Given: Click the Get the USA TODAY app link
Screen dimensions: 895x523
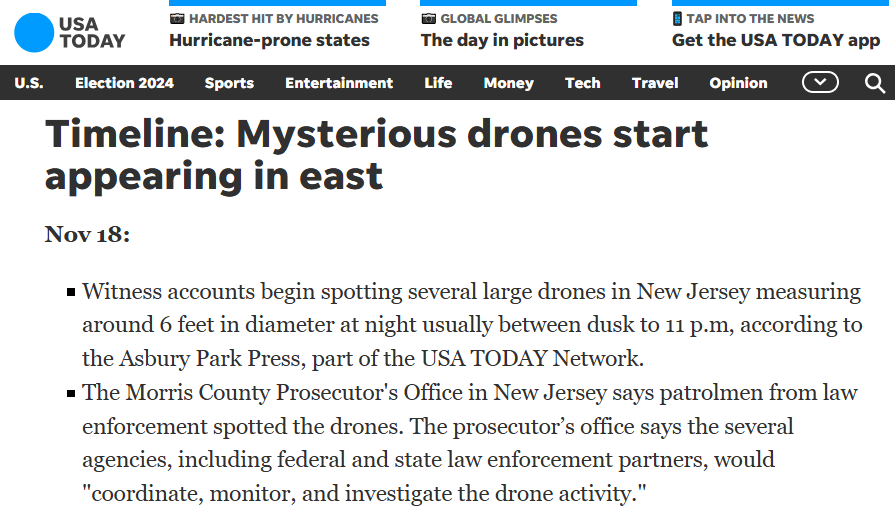Looking at the screenshot, I should (x=776, y=41).
